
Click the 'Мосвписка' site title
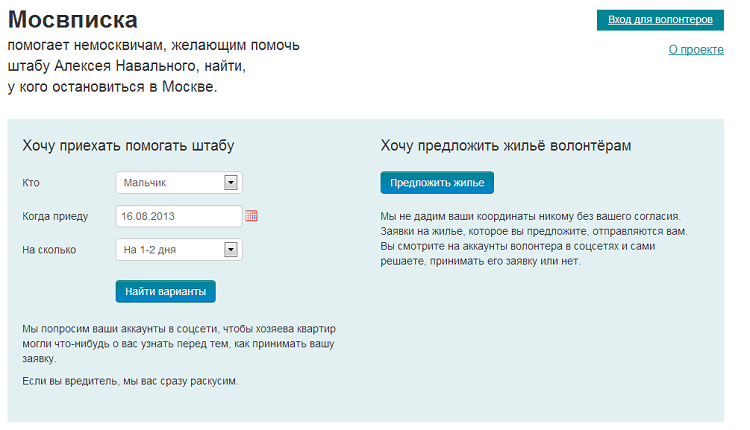coord(73,20)
